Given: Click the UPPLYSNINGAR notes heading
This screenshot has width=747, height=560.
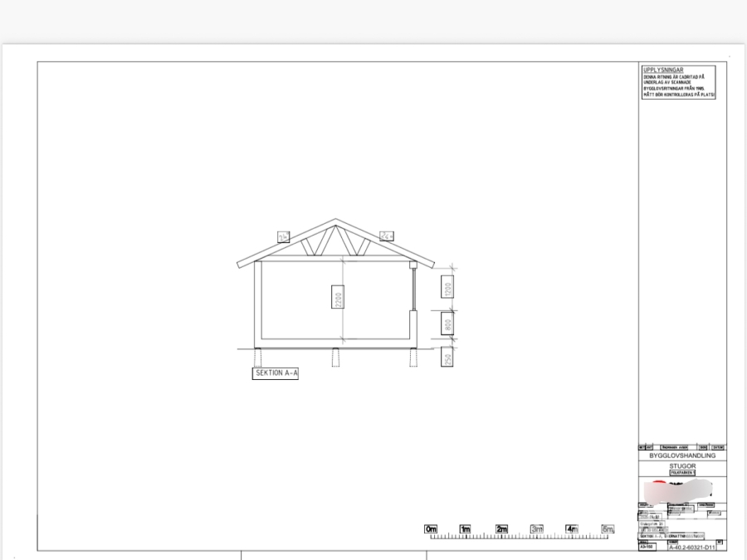Looking at the screenshot, I should click(663, 70).
